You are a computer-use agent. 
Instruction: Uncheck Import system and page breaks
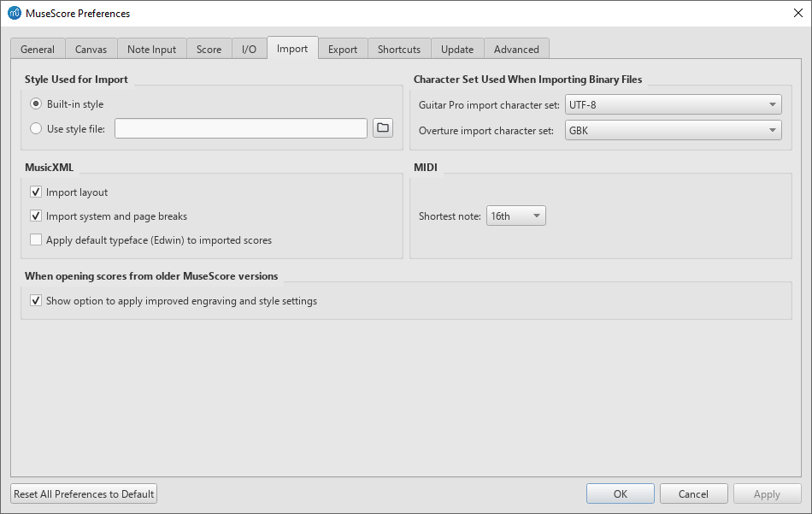pyautogui.click(x=36, y=216)
